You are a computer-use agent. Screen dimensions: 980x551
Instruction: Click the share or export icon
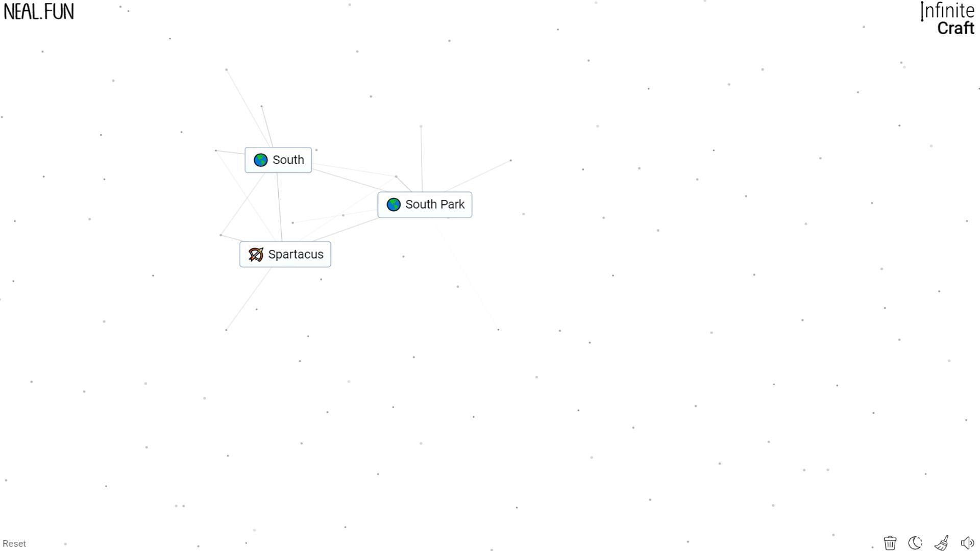coord(942,543)
